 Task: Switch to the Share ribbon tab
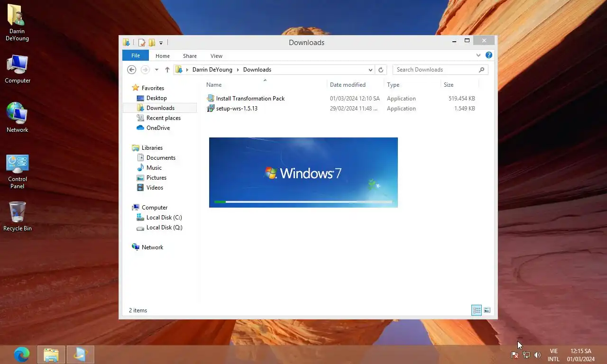[190, 56]
